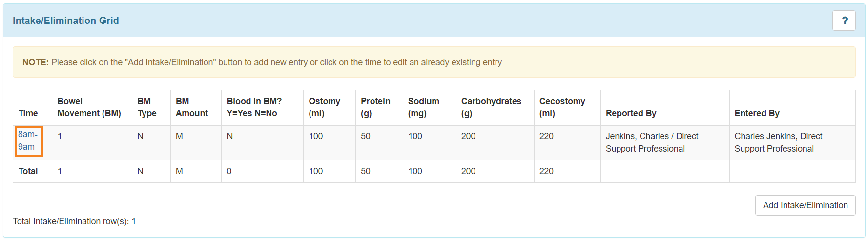Click the Reported By column header
The width and height of the screenshot is (868, 240).
click(631, 113)
